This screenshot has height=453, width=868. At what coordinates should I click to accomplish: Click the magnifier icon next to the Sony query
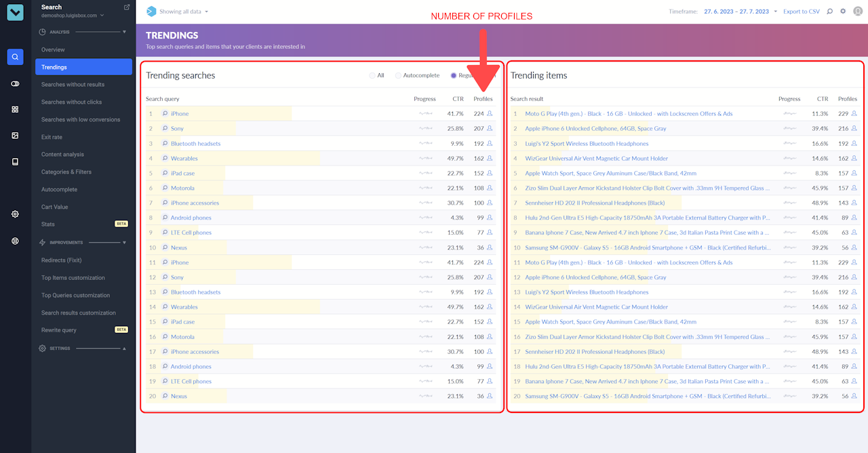[x=165, y=129]
